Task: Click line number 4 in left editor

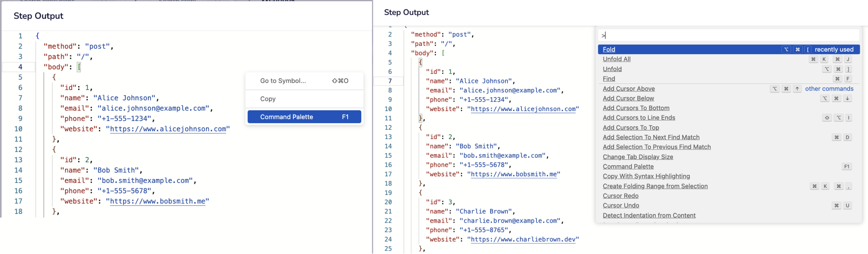Action: 20,67
